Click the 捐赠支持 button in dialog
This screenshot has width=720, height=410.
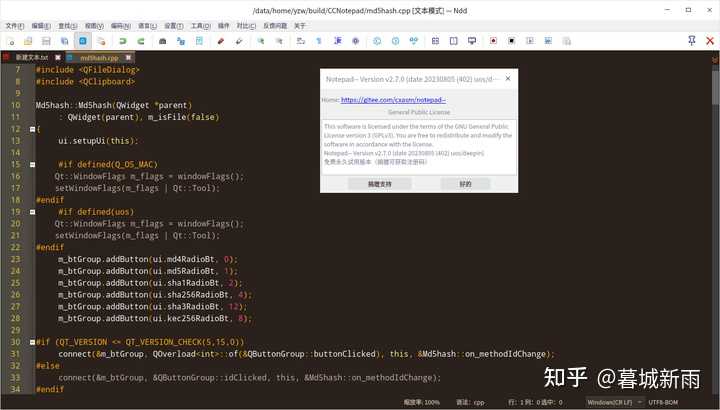pyautogui.click(x=379, y=184)
